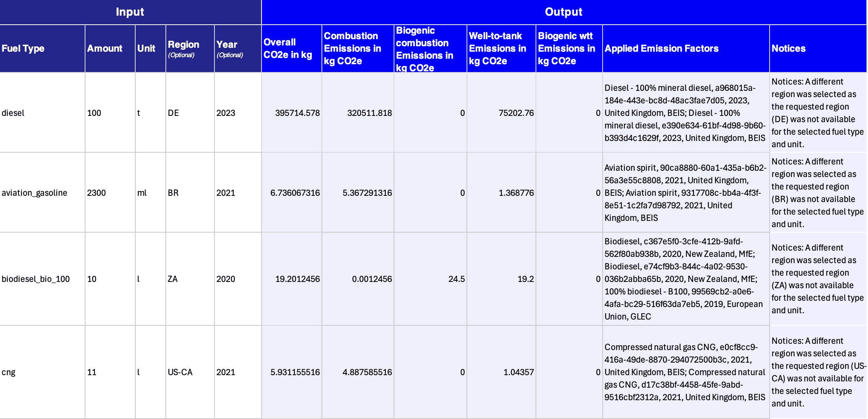This screenshot has width=868, height=419.
Task: Click the "biodiesel_bio_100" fuel type cell
Action: click(x=36, y=279)
